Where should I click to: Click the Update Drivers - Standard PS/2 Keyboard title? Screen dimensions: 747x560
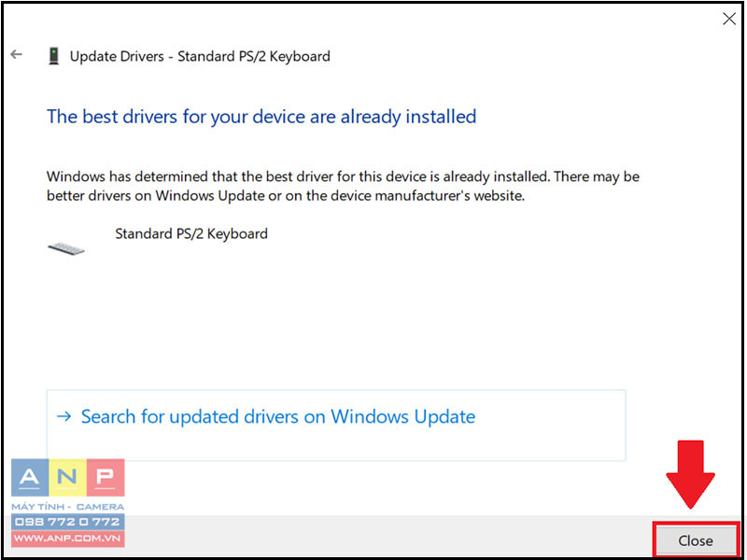pyautogui.click(x=200, y=56)
